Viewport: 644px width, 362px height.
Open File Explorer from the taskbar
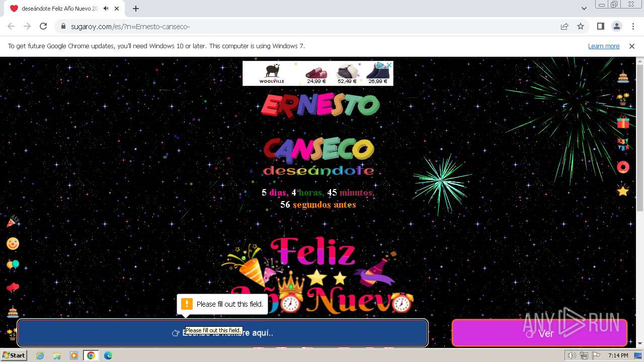tap(57, 355)
